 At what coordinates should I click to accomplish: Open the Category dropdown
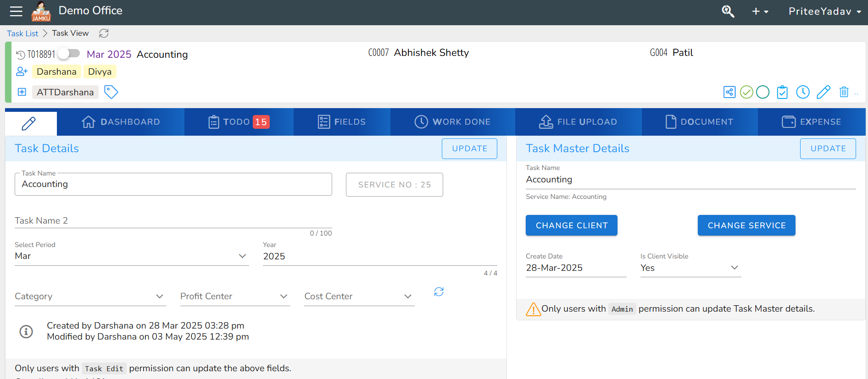[x=90, y=297]
